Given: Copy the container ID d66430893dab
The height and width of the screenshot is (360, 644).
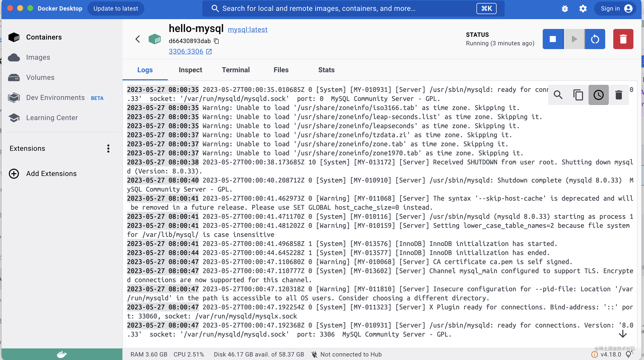Looking at the screenshot, I should tap(216, 41).
